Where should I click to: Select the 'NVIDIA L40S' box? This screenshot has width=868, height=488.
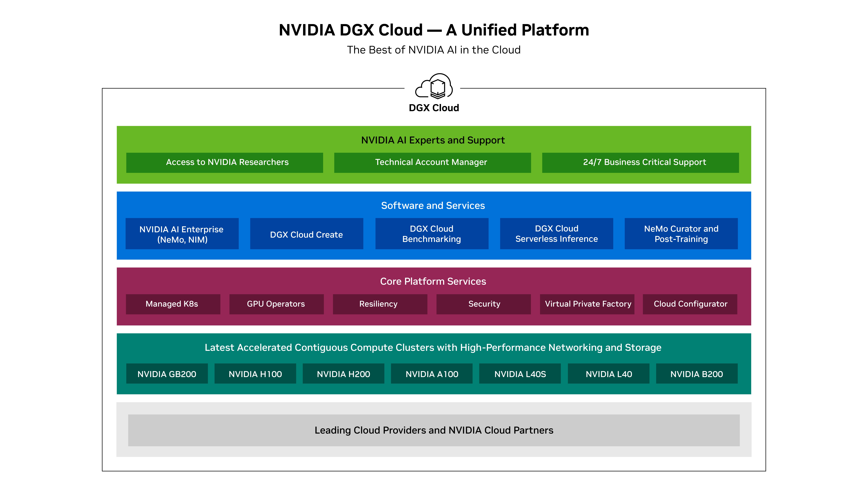click(520, 373)
